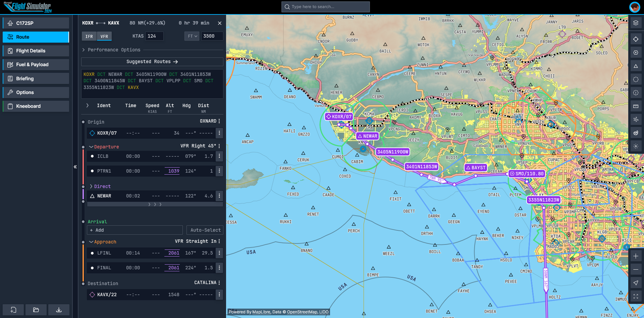Open the map layers panel
This screenshot has height=318, width=644.
[636, 23]
